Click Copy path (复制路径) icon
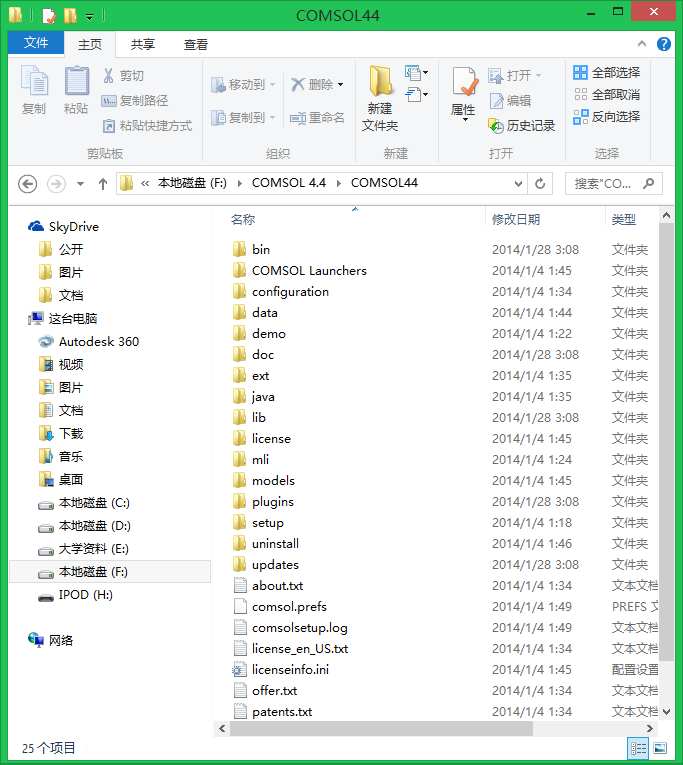 pyautogui.click(x=108, y=101)
